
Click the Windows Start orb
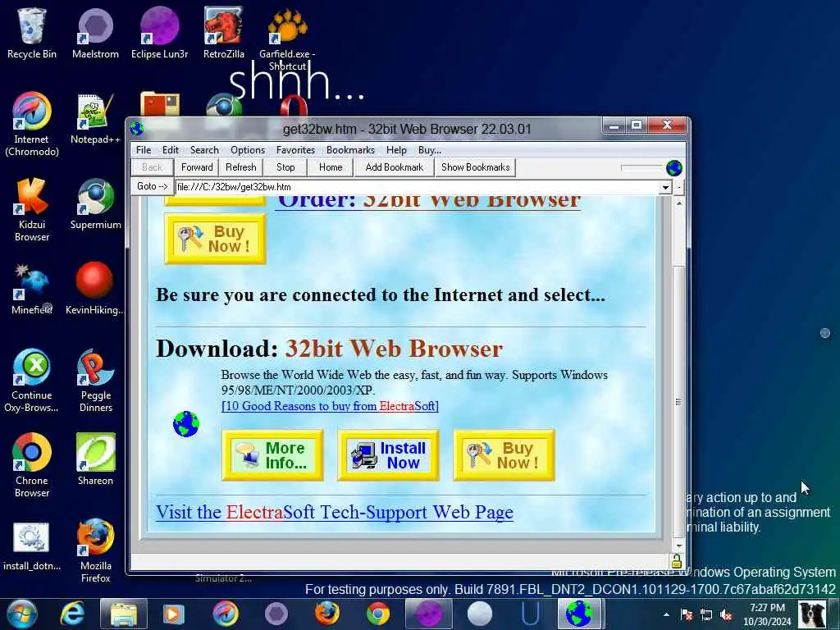(x=21, y=614)
